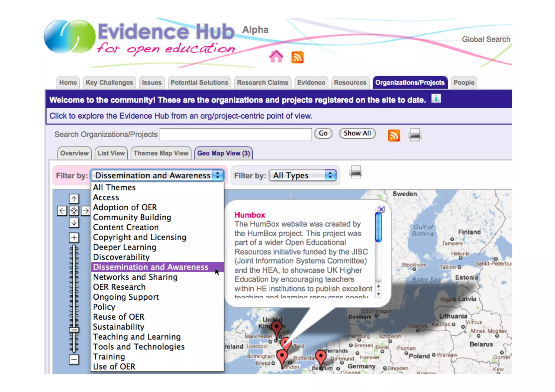This screenshot has width=555, height=392.
Task: Open the Key Challenges tab
Action: (x=109, y=83)
